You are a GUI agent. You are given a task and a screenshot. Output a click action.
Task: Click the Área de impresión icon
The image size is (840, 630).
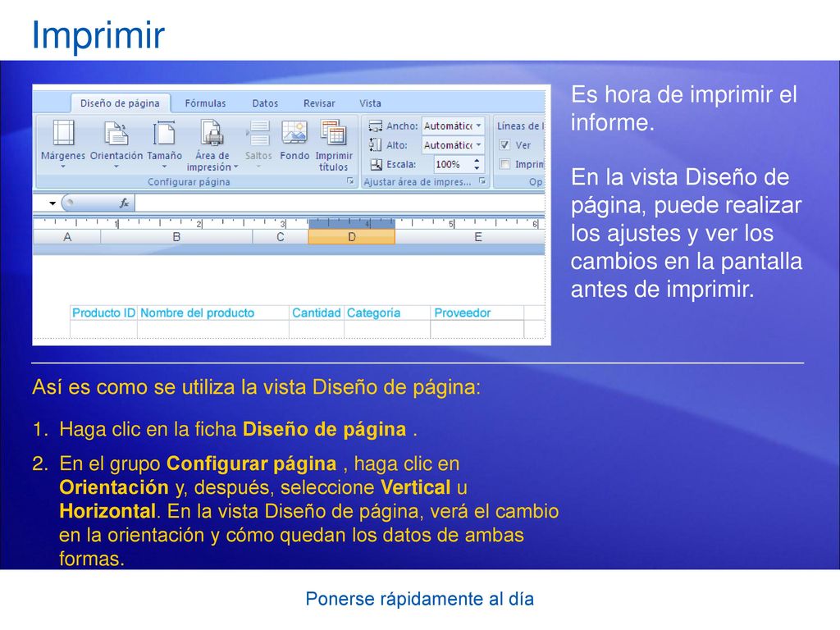pos(212,133)
